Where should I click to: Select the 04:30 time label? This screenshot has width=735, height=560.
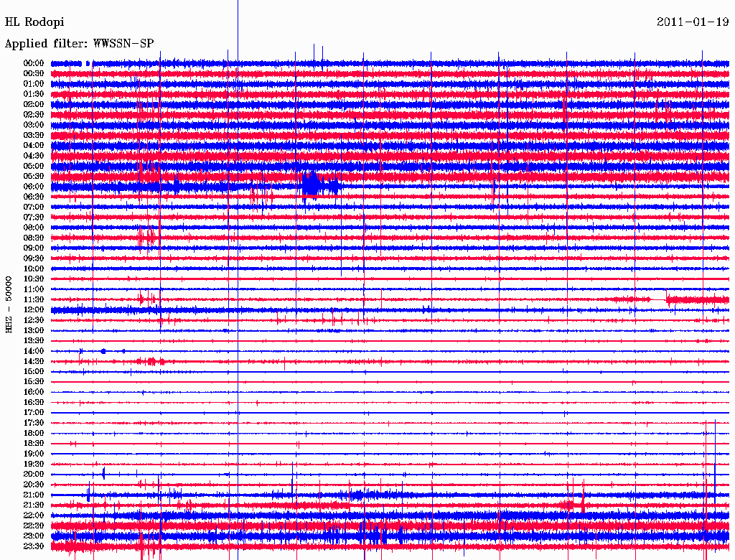pos(34,156)
